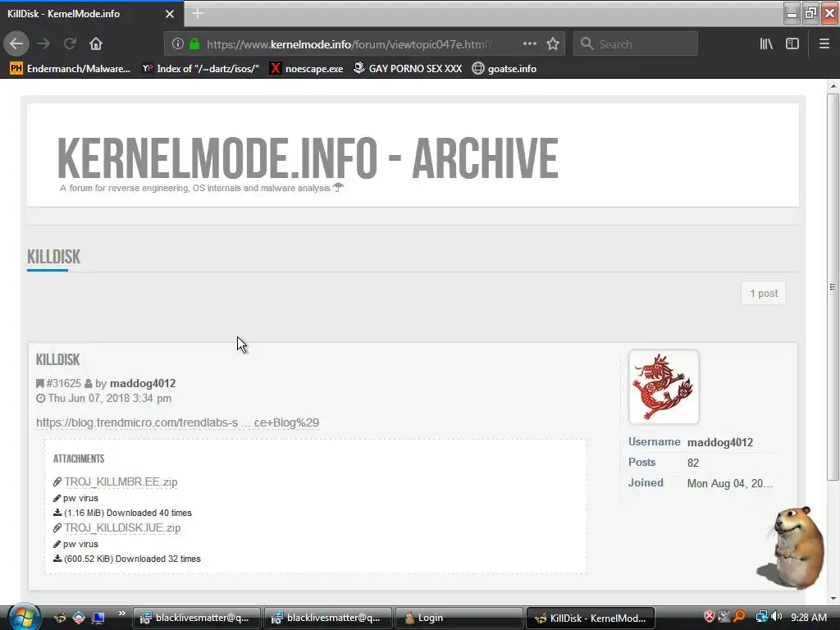Open the noescape.exe bookmark
840x630 pixels.
(x=307, y=69)
